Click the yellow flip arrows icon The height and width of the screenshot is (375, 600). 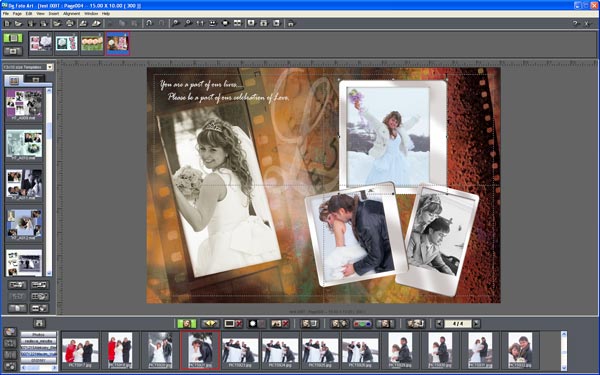pos(210,324)
